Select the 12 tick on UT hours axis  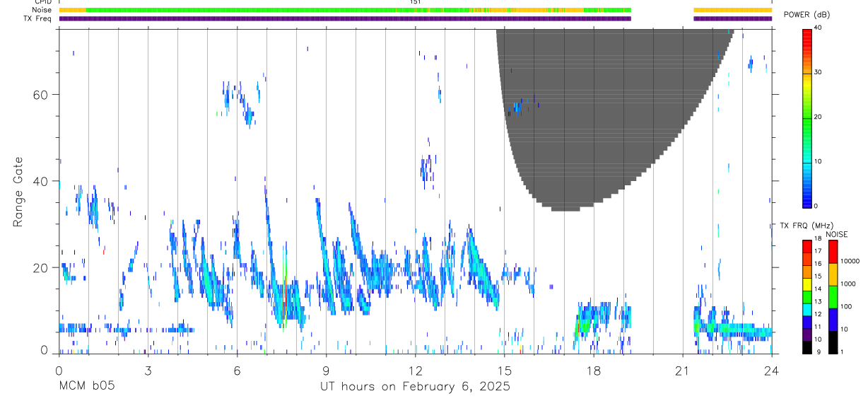tap(415, 370)
